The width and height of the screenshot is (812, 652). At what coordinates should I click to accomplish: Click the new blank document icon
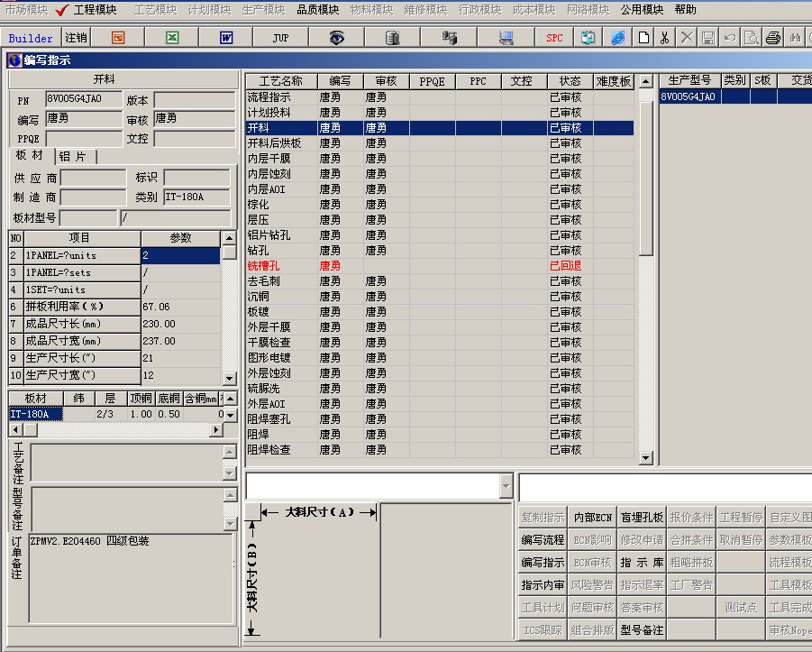click(x=643, y=38)
